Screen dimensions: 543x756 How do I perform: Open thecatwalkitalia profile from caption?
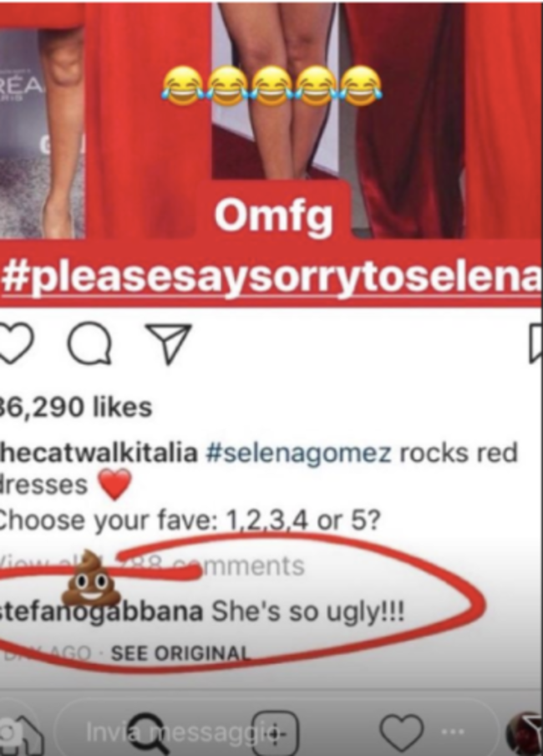(x=99, y=453)
